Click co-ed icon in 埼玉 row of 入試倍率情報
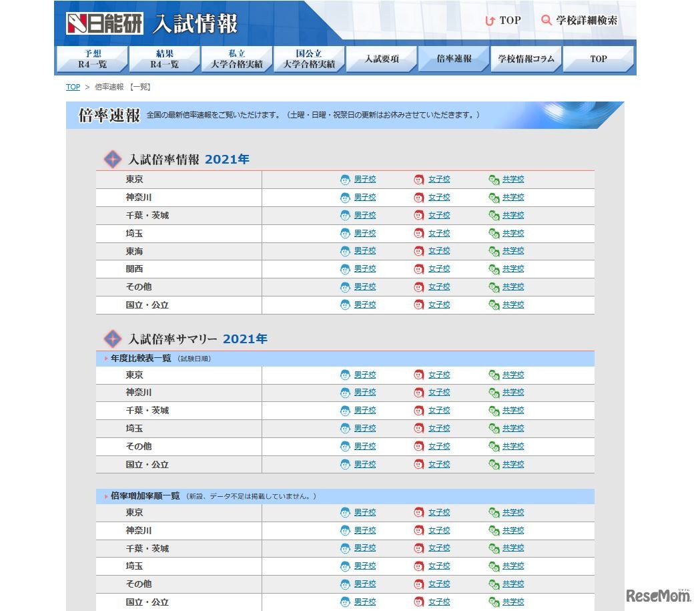700x611 pixels. click(494, 233)
